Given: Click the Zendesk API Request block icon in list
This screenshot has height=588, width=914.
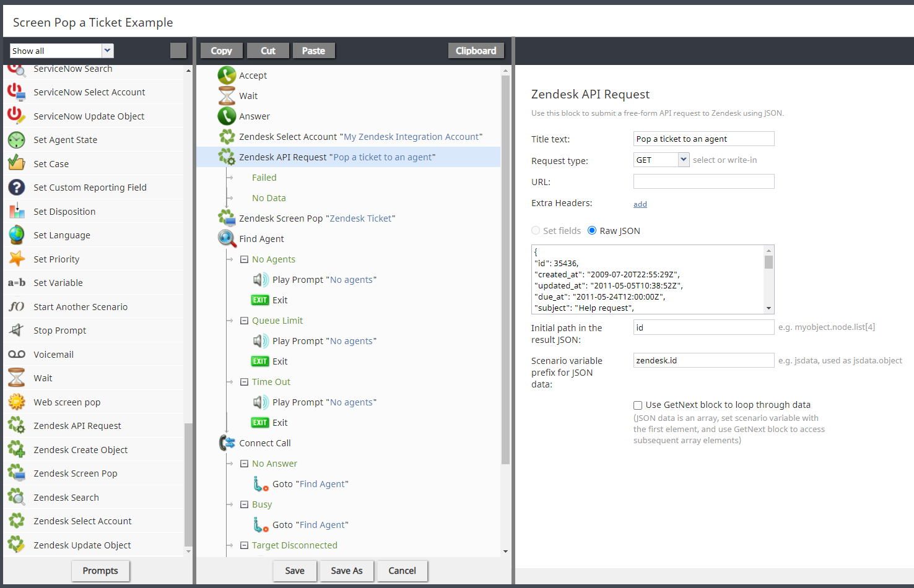Looking at the screenshot, I should [16, 426].
